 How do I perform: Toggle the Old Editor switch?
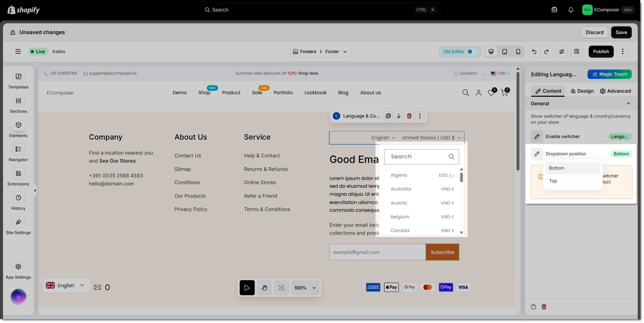point(471,52)
